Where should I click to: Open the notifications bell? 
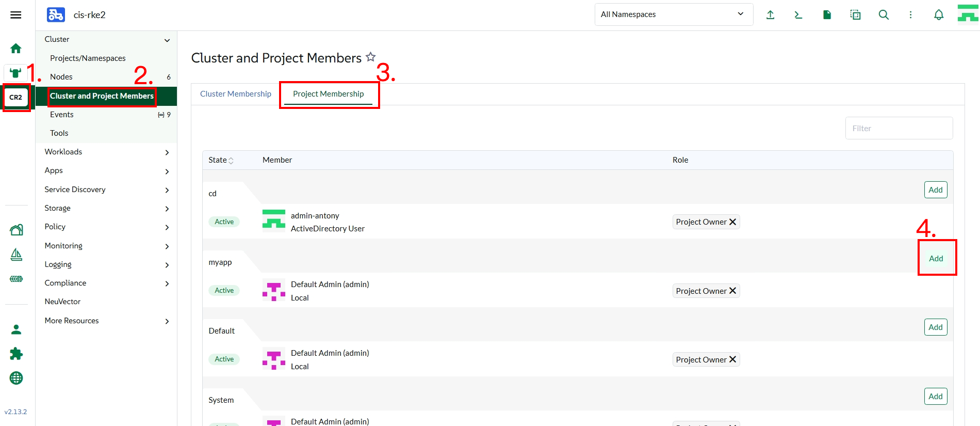(x=939, y=15)
